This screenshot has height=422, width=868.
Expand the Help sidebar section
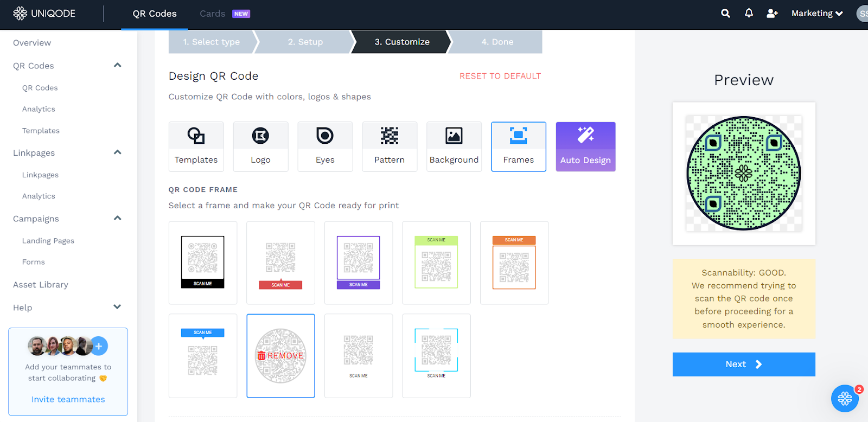pos(117,307)
